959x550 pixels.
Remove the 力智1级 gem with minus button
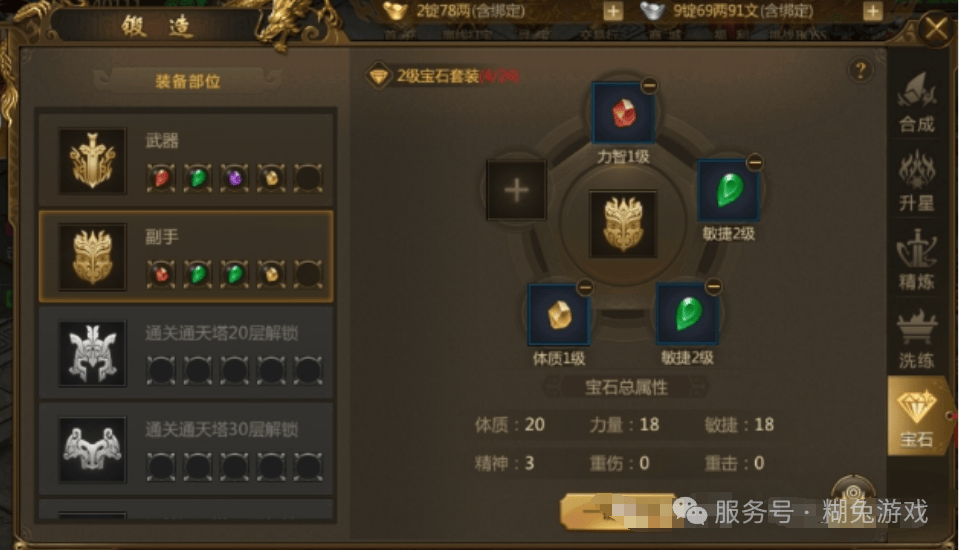[650, 86]
